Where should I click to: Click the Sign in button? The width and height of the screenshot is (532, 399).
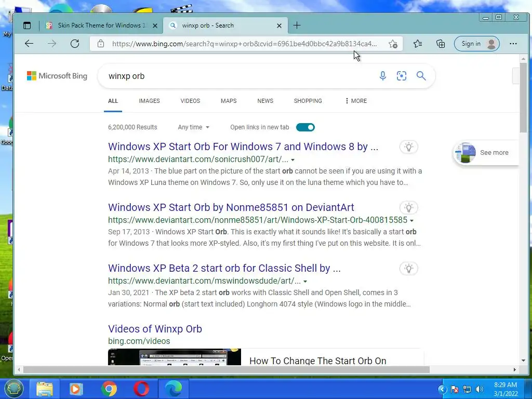[x=477, y=44]
